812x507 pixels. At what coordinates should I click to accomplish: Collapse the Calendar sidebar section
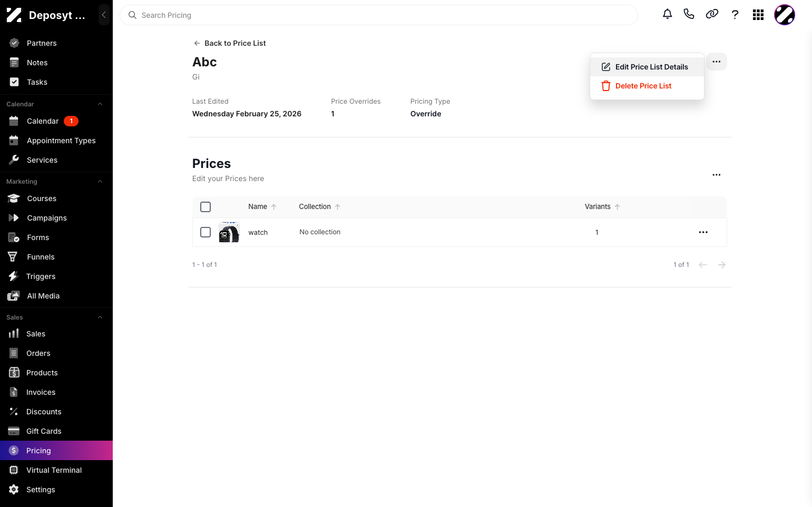click(x=100, y=104)
